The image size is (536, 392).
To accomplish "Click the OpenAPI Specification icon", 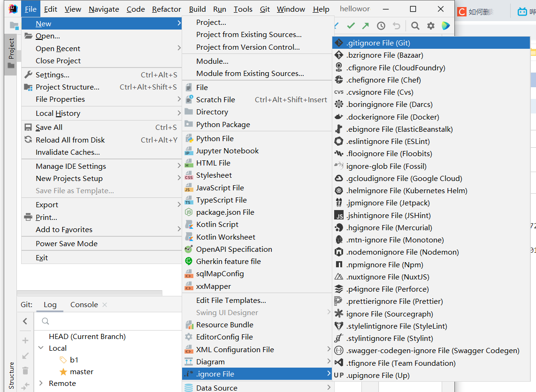I will coord(189,249).
